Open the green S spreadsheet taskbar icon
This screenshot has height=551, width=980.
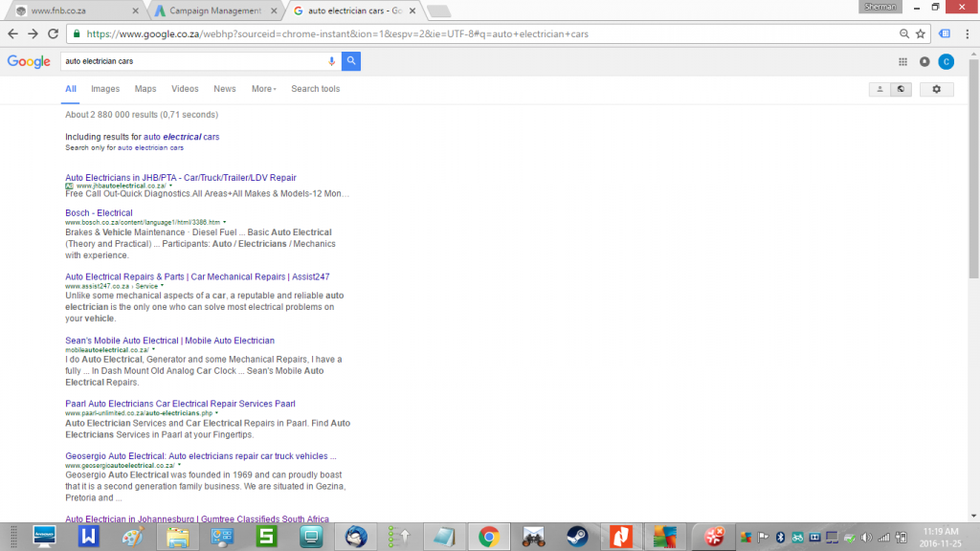tap(266, 537)
